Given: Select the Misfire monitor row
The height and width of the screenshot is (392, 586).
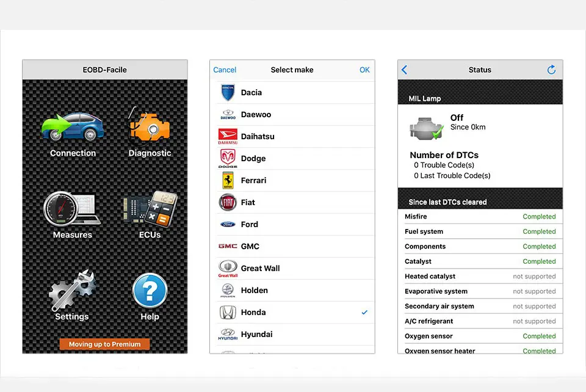Looking at the screenshot, I should 480,217.
